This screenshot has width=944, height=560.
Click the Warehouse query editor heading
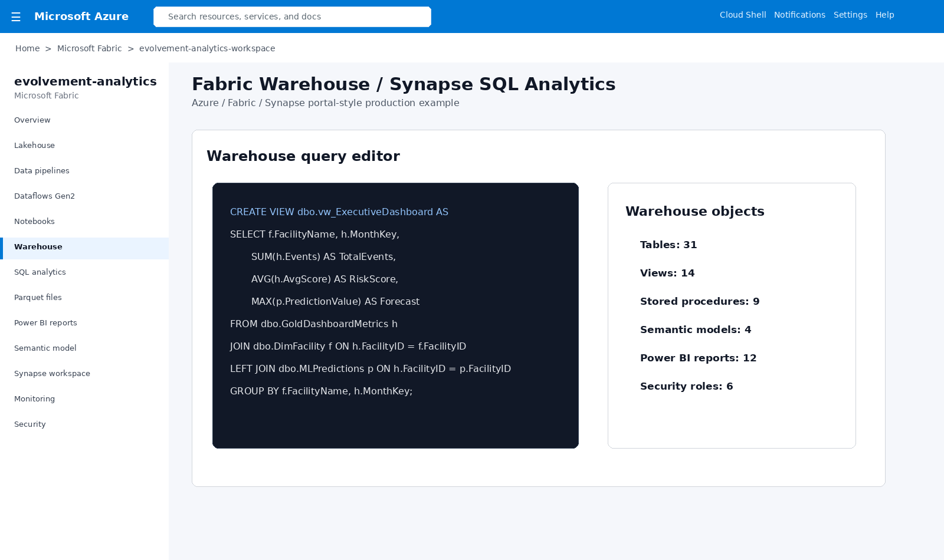[x=303, y=156]
